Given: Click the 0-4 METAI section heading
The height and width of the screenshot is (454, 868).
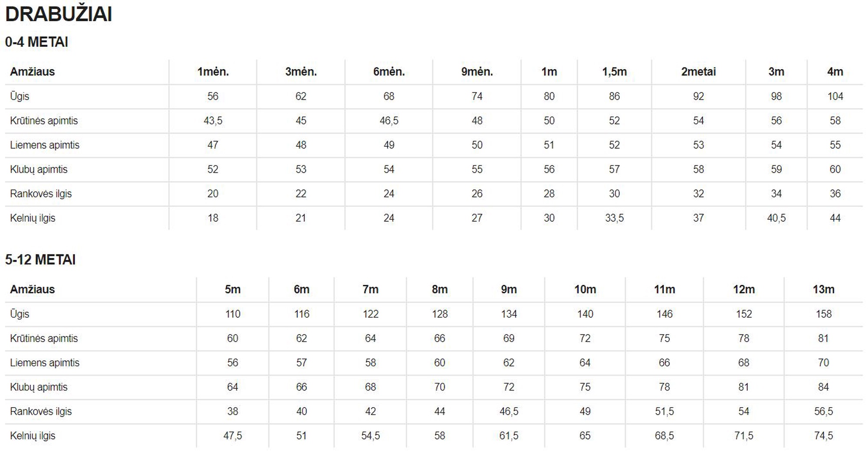Looking at the screenshot, I should 36,42.
